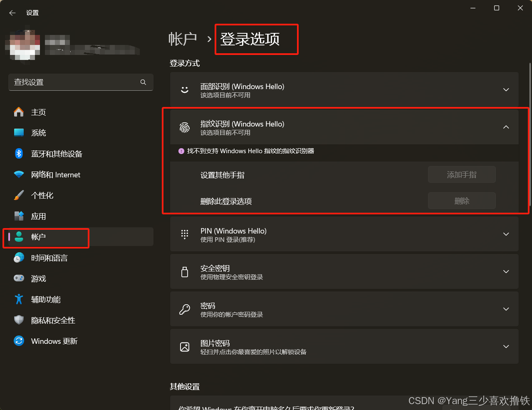The width and height of the screenshot is (532, 410).
Task: Click 使用 PIN 登录(推荐) text
Action: click(x=228, y=240)
